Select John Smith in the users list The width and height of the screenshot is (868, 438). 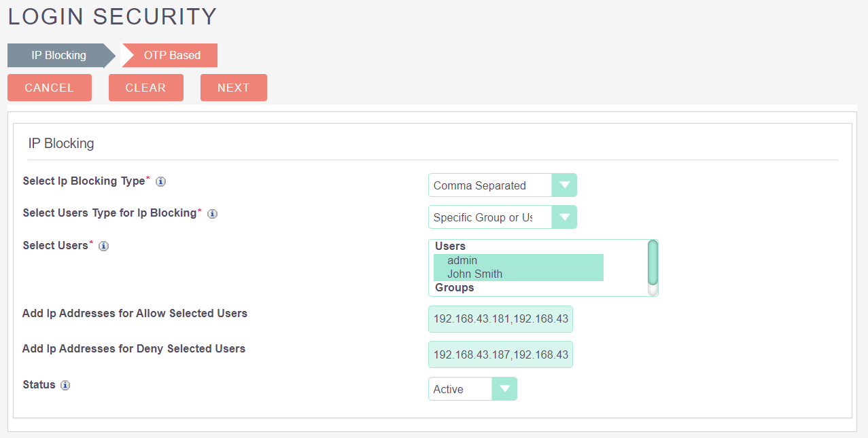pyautogui.click(x=474, y=274)
